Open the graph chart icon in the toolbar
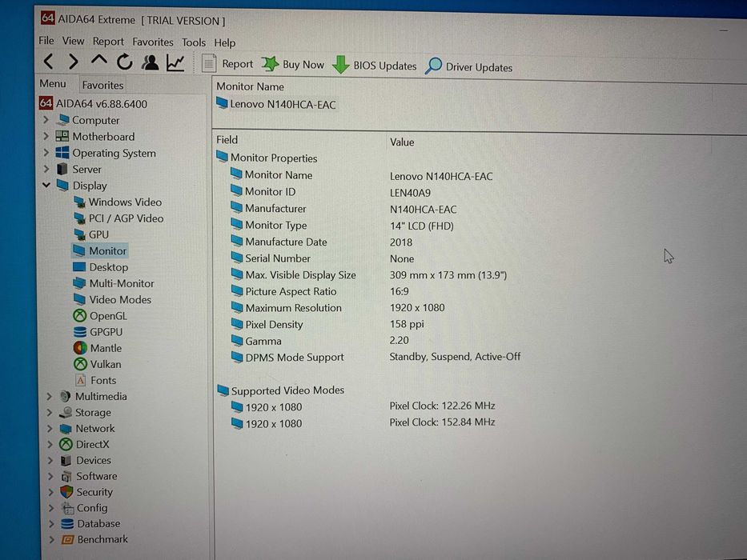Viewport: 747px width, 560px height. pyautogui.click(x=175, y=63)
